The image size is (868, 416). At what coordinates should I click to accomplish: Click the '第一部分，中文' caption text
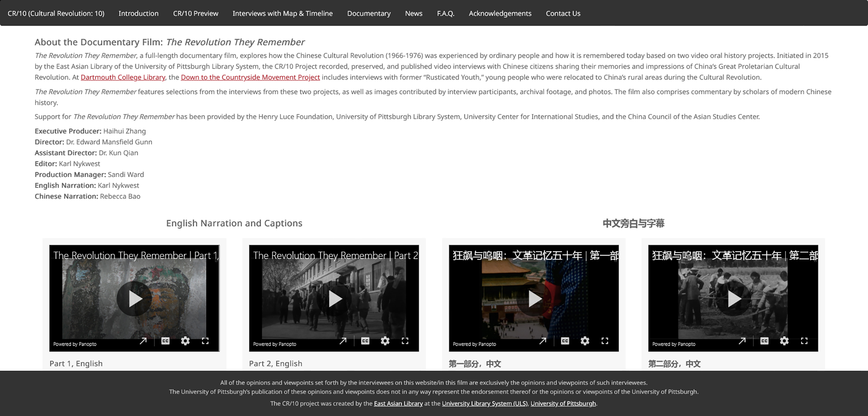click(x=475, y=364)
